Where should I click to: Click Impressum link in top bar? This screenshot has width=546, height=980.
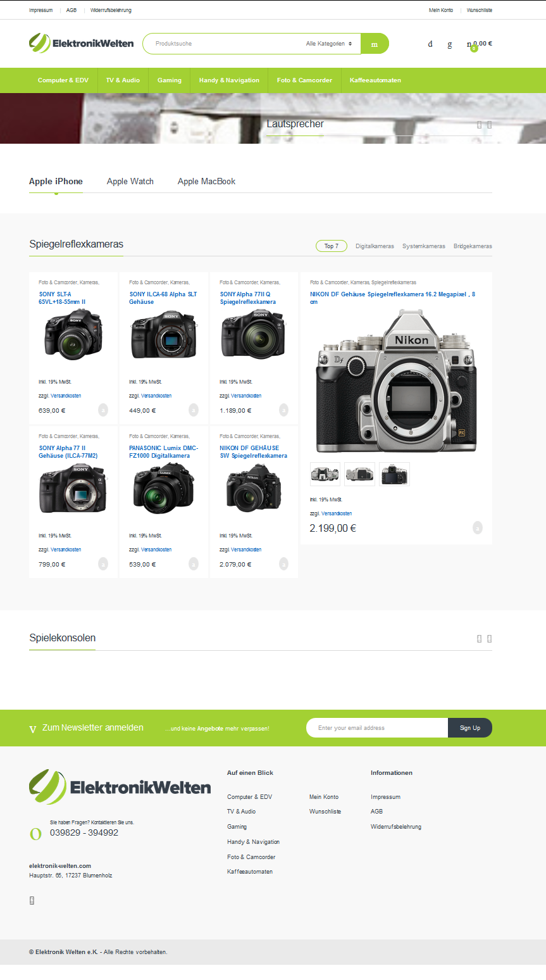pos(40,10)
